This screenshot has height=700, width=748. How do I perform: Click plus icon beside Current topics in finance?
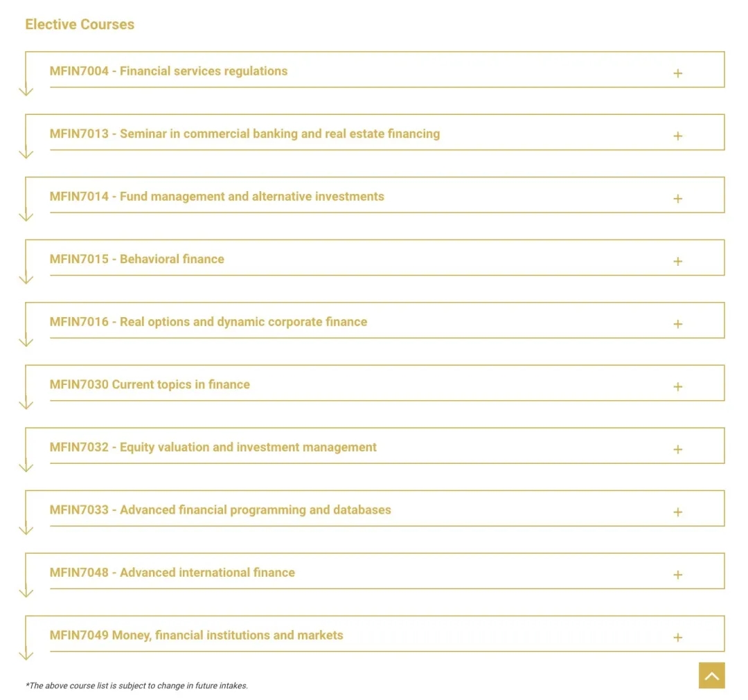pos(677,387)
